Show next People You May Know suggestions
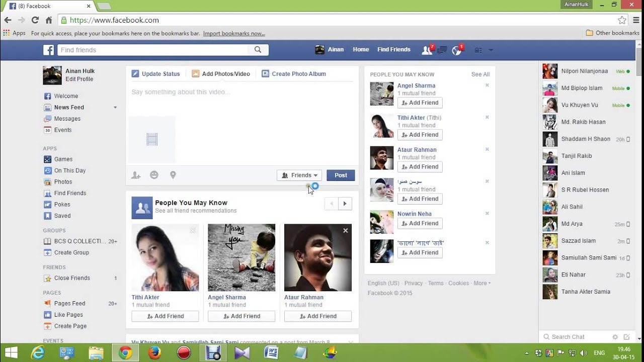The width and height of the screenshot is (644, 362). (x=345, y=204)
